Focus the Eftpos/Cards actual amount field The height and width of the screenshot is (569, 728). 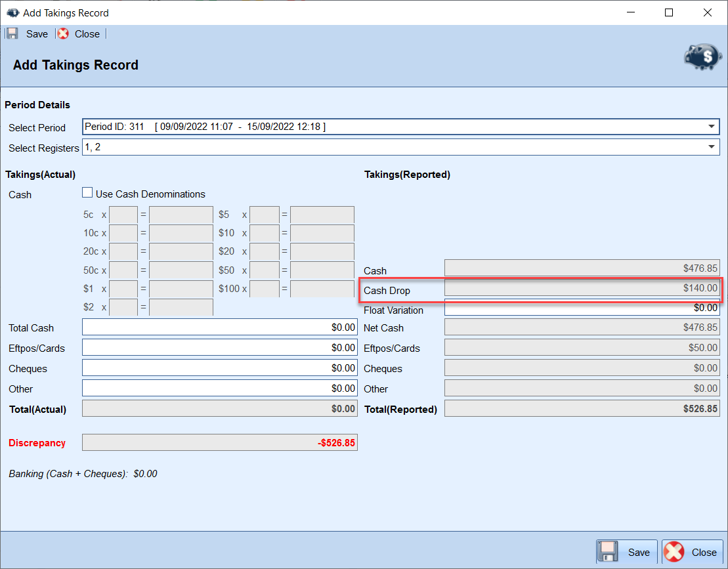click(x=219, y=348)
